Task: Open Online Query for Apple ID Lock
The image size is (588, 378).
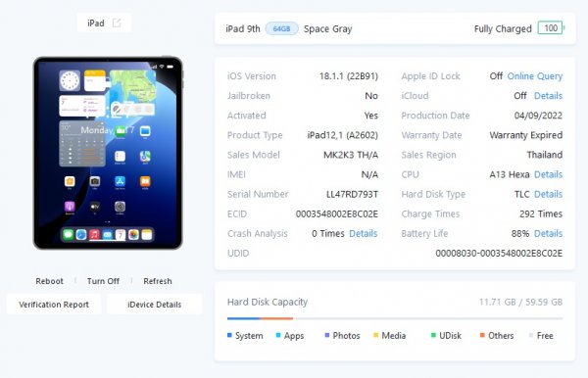Action: (x=535, y=76)
